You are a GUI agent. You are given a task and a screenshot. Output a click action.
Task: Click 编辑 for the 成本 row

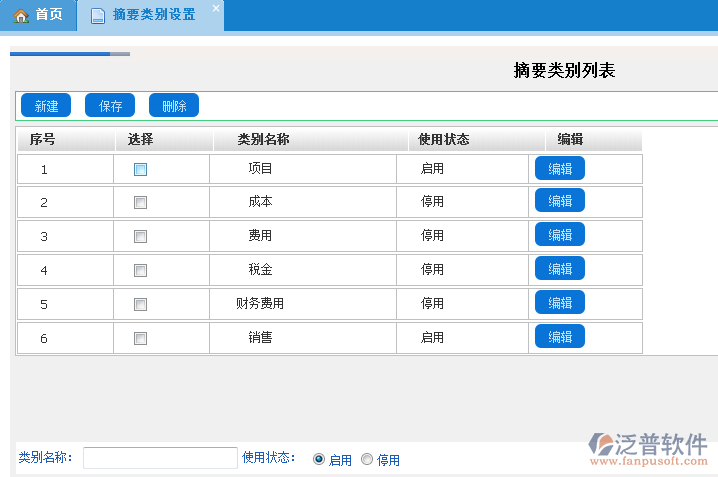pyautogui.click(x=560, y=201)
